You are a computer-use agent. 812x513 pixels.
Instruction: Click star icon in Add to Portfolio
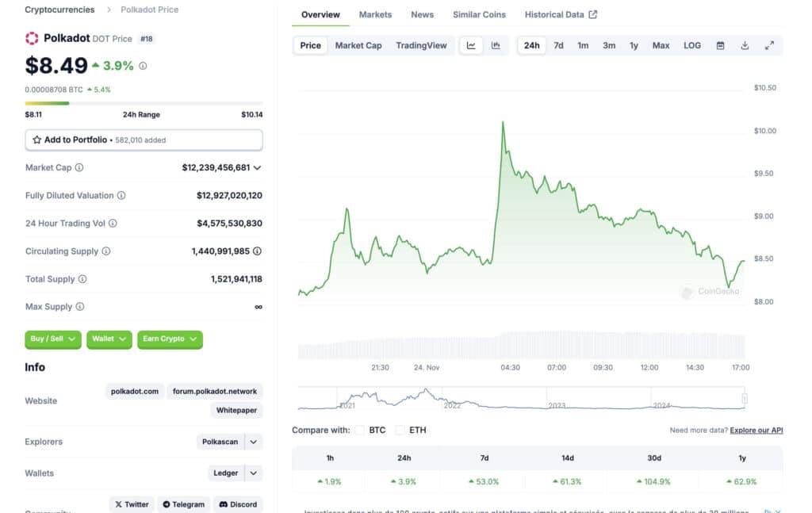pos(36,140)
